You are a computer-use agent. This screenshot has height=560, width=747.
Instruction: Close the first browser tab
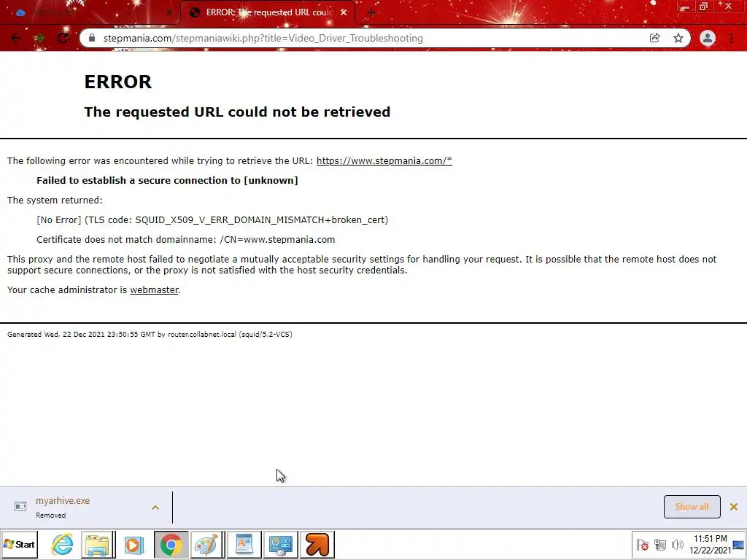coord(169,13)
